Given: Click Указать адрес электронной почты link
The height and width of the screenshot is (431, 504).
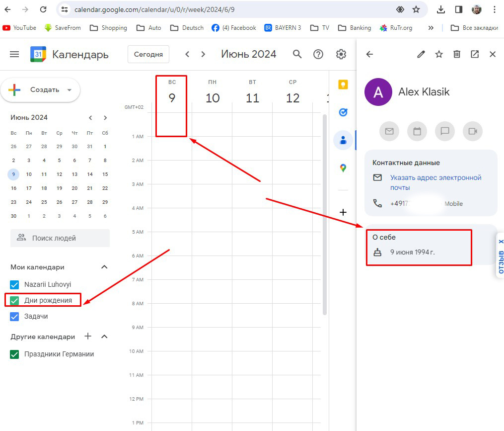Looking at the screenshot, I should click(x=435, y=182).
